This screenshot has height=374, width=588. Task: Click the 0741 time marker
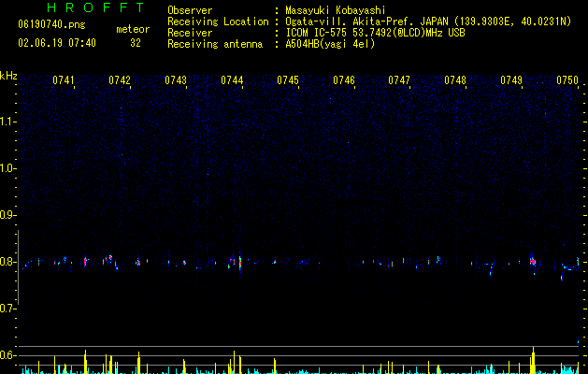[x=64, y=79]
